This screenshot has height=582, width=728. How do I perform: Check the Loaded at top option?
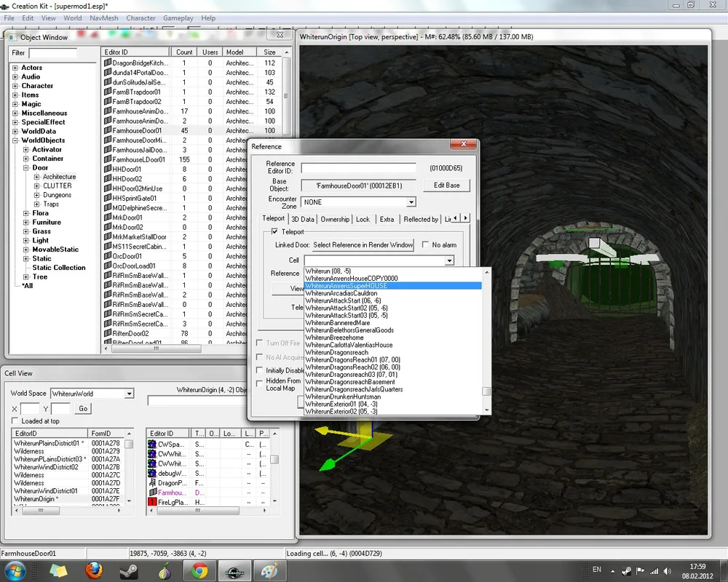pos(15,421)
